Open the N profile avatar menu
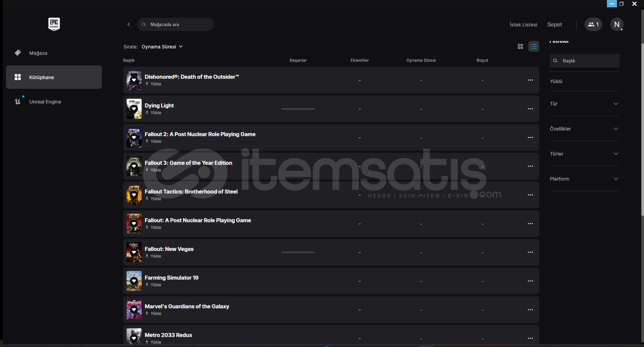The image size is (644, 347). click(617, 24)
